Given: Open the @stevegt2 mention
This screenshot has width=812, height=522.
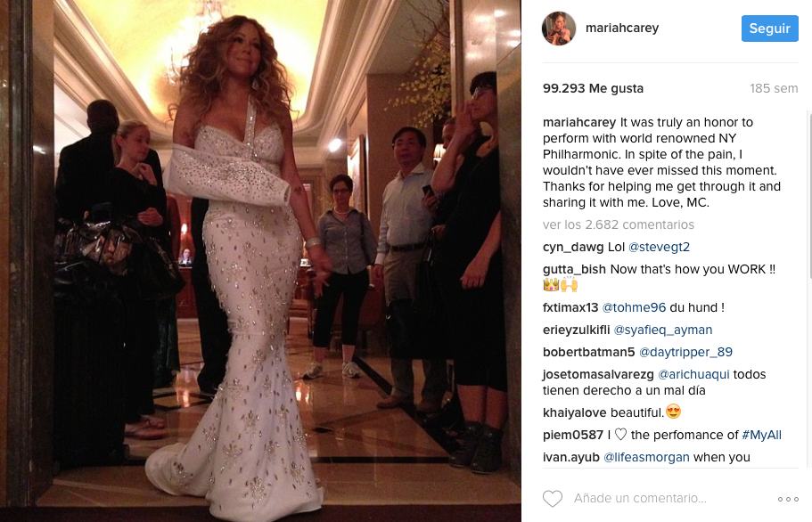Looking at the screenshot, I should pos(659,248).
